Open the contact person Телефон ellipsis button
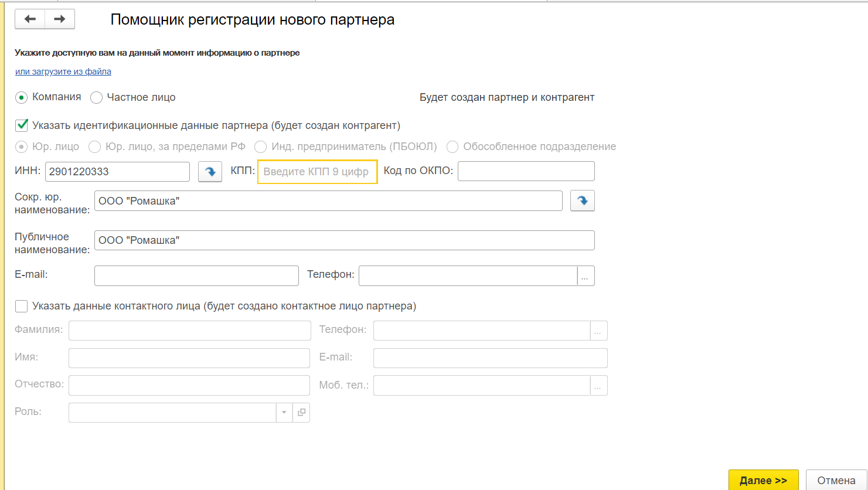Image resolution: width=868 pixels, height=490 pixels. coord(598,331)
